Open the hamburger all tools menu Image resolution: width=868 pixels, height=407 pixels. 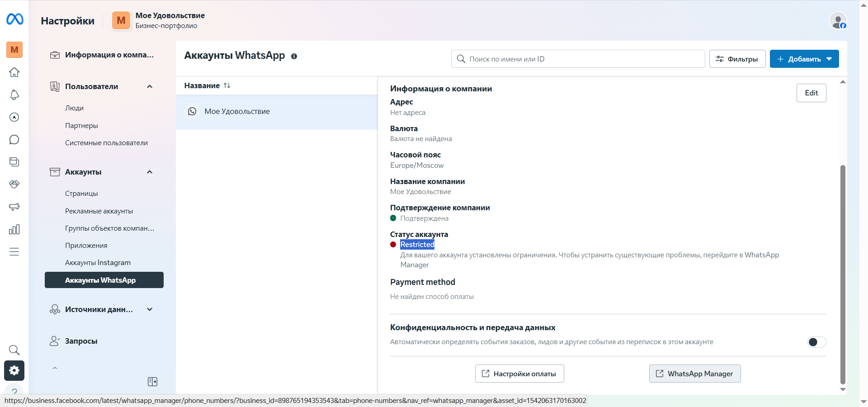pyautogui.click(x=14, y=252)
